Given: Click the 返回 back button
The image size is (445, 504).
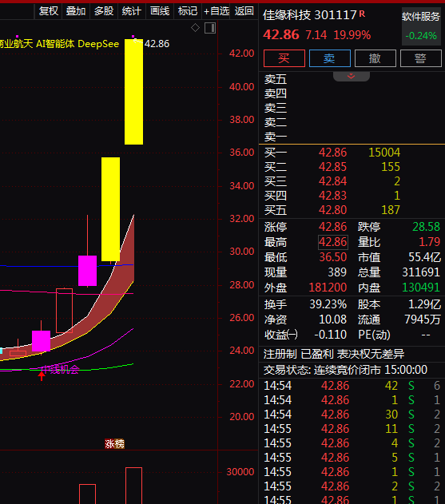Looking at the screenshot, I should [x=244, y=11].
